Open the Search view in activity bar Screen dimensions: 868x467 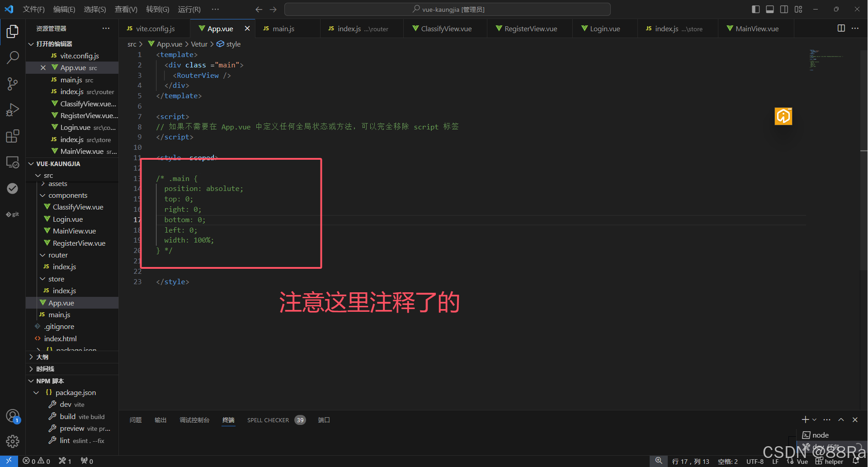12,57
